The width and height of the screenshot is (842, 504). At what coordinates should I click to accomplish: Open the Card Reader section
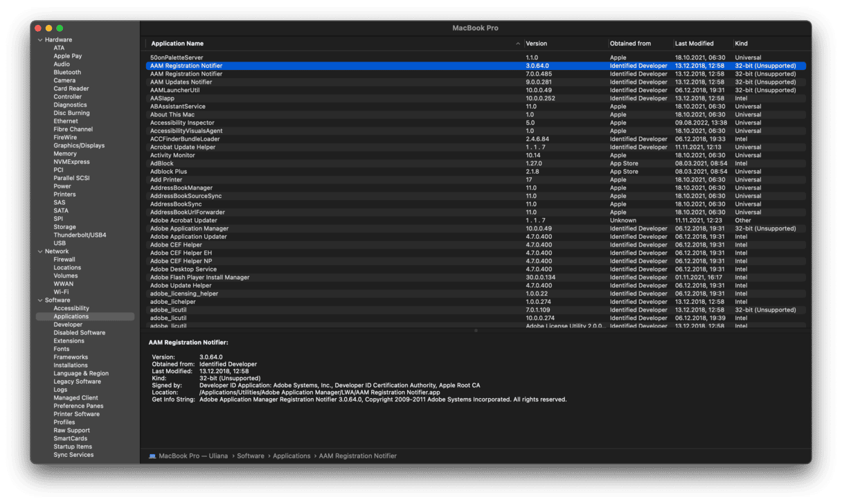coord(71,89)
